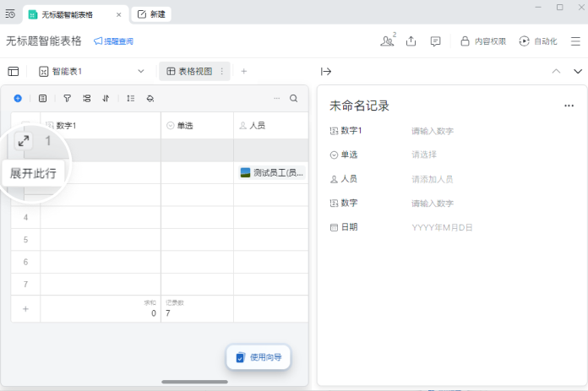Go to next record arrow
Screen dimensions: 588x391
click(x=578, y=71)
